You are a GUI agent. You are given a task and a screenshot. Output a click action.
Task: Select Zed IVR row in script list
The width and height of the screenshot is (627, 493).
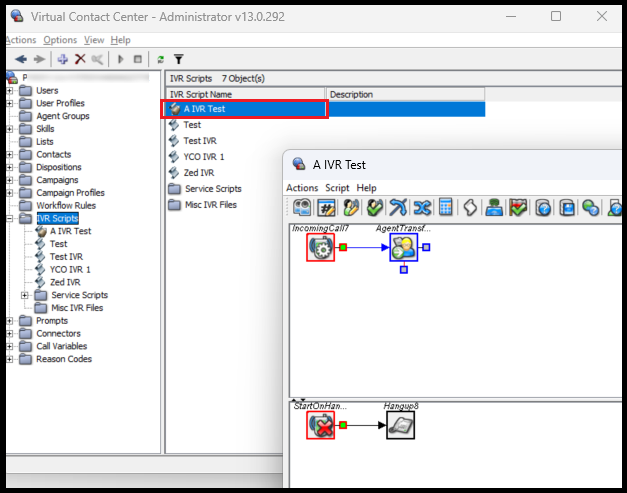click(199, 173)
